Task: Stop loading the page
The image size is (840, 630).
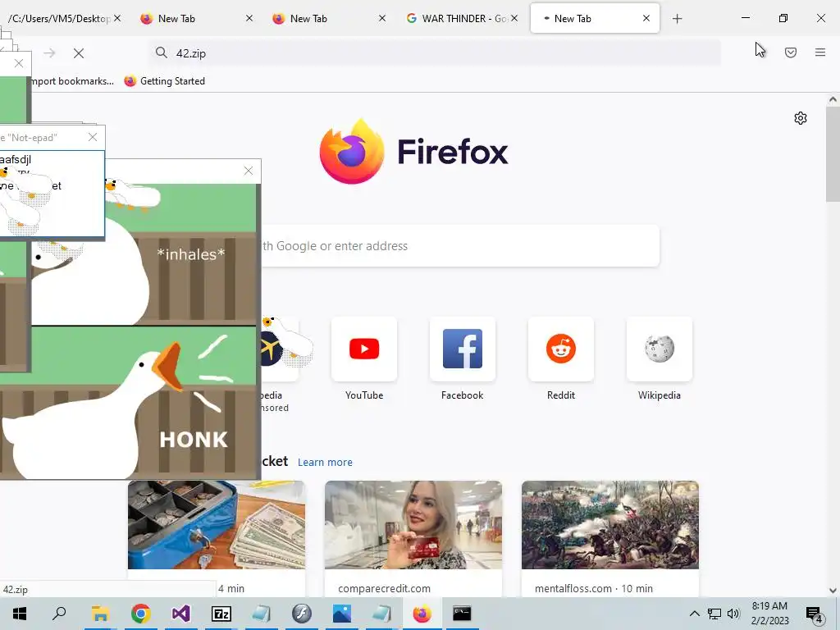Action: [79, 53]
